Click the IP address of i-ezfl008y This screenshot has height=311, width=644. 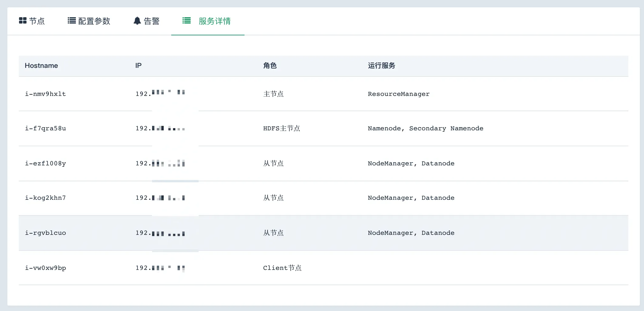(160, 163)
